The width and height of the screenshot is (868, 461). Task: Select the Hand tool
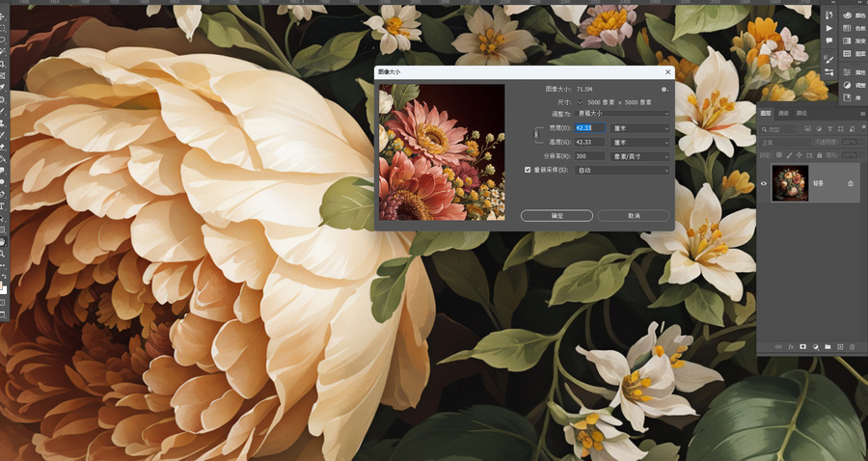coord(2,242)
